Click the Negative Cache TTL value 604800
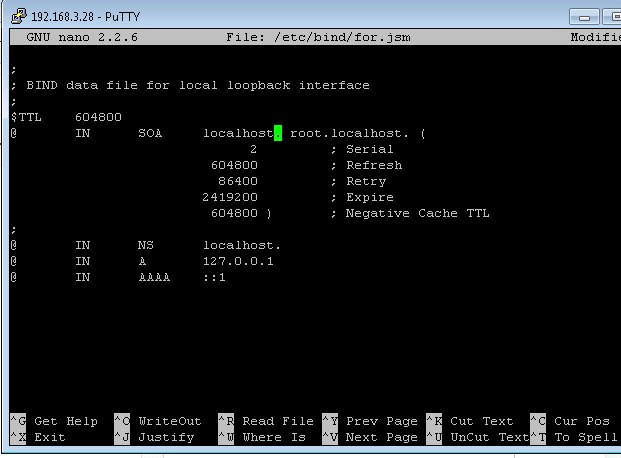The width and height of the screenshot is (621, 458). [x=234, y=213]
